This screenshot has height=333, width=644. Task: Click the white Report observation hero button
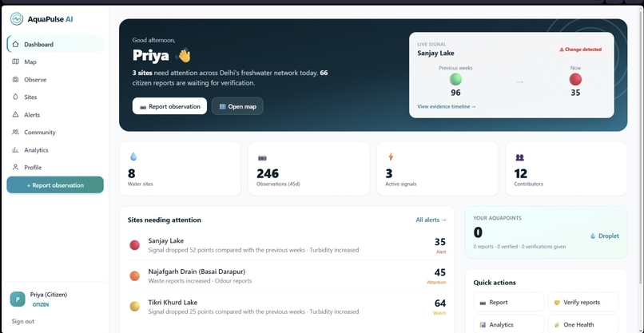tap(169, 106)
